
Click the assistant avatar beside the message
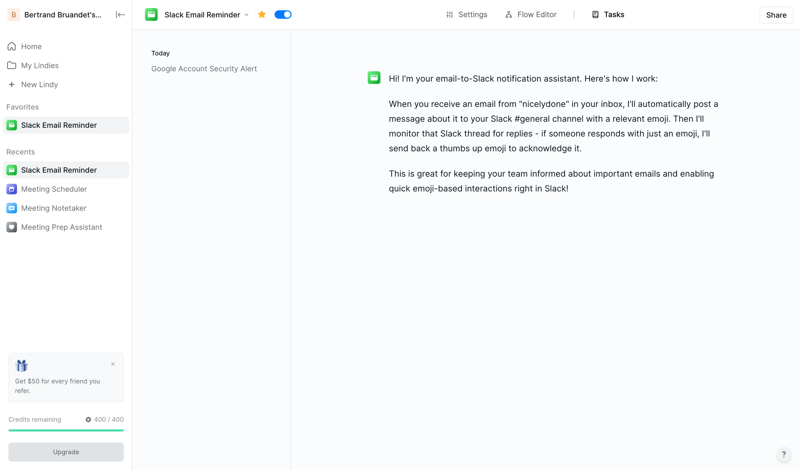click(374, 78)
